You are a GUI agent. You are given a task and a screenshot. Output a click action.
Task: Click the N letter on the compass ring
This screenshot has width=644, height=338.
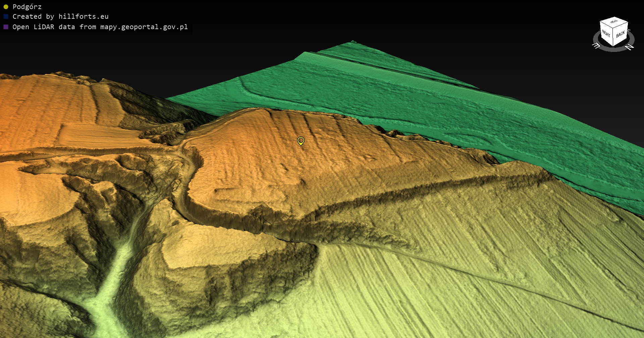(630, 47)
